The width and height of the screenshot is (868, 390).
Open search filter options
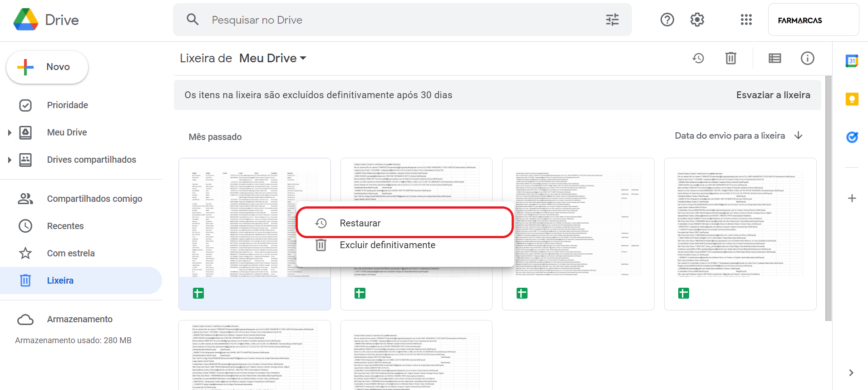pos(612,20)
